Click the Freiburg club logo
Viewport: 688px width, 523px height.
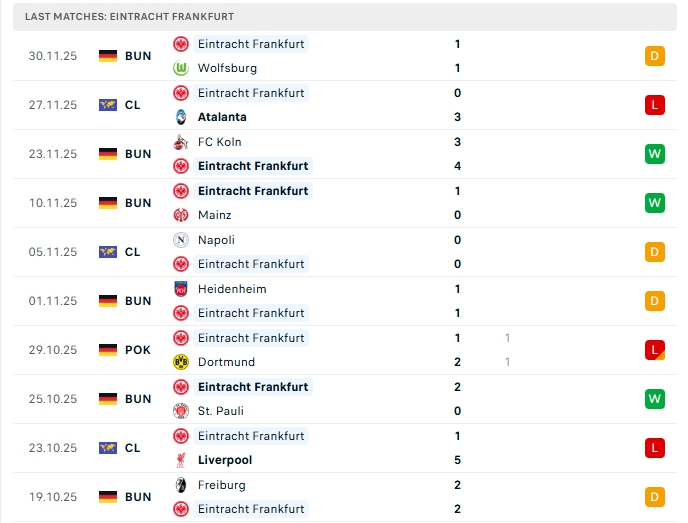point(181,485)
